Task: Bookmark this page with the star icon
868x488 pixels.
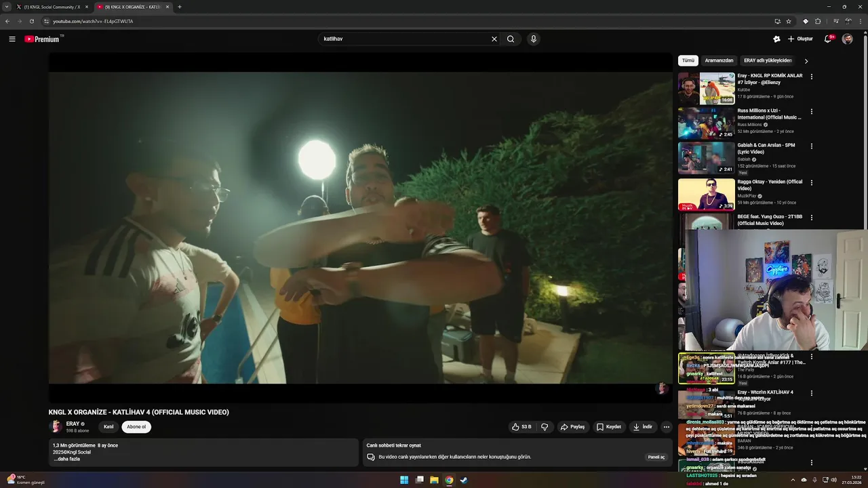Action: [789, 21]
